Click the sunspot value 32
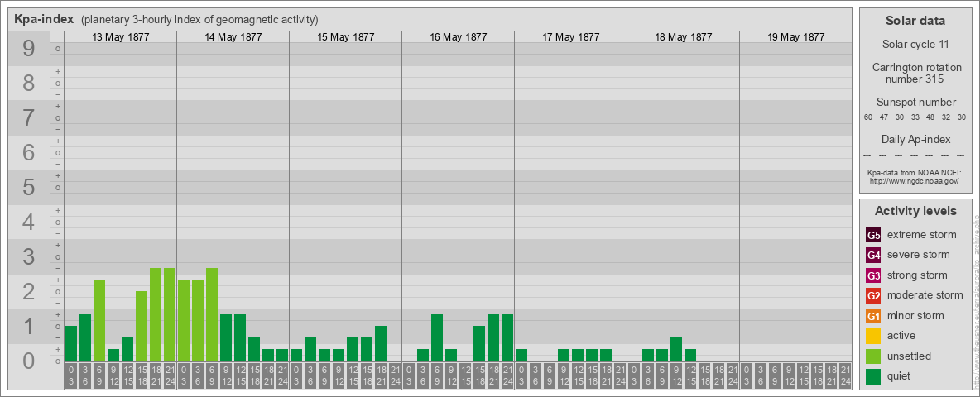Viewport: 980px width, 397px height. pos(946,117)
